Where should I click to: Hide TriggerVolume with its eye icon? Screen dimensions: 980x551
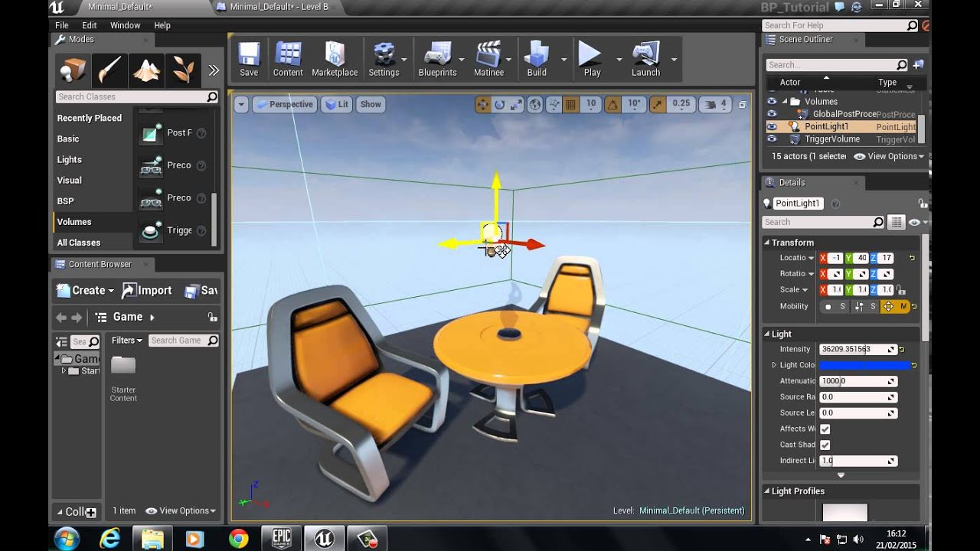tap(772, 139)
